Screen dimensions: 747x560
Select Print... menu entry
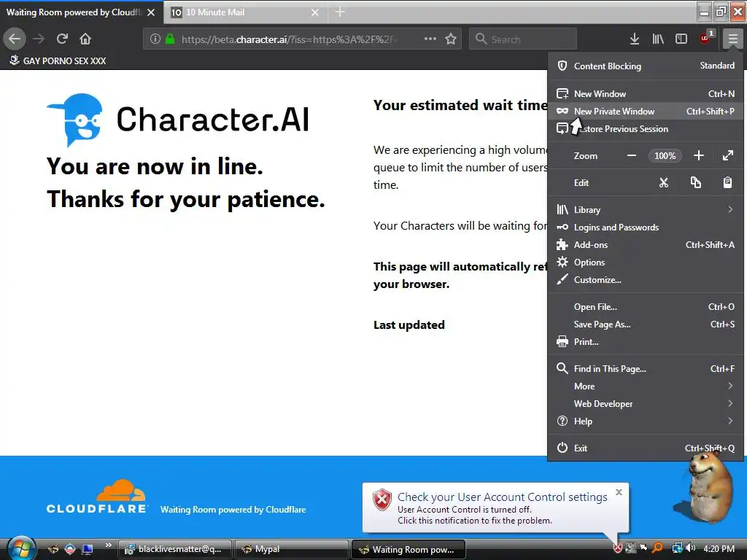(646, 342)
